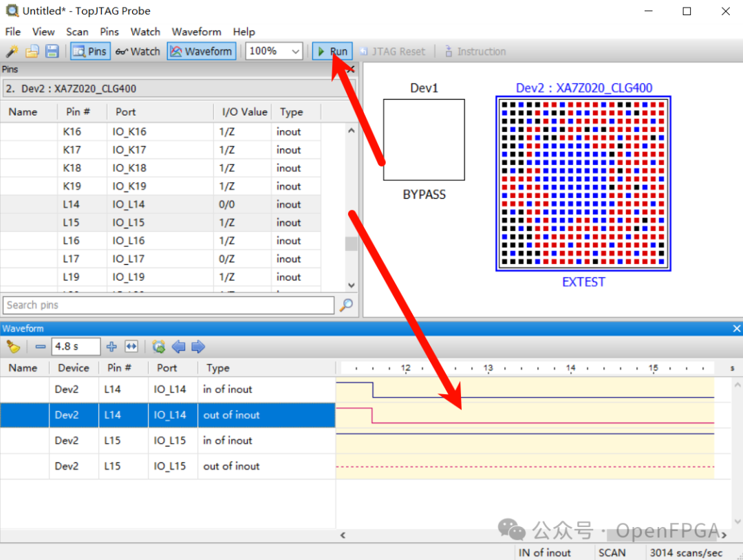This screenshot has width=743, height=560.
Task: Toggle the Pins panel button
Action: [x=90, y=51]
